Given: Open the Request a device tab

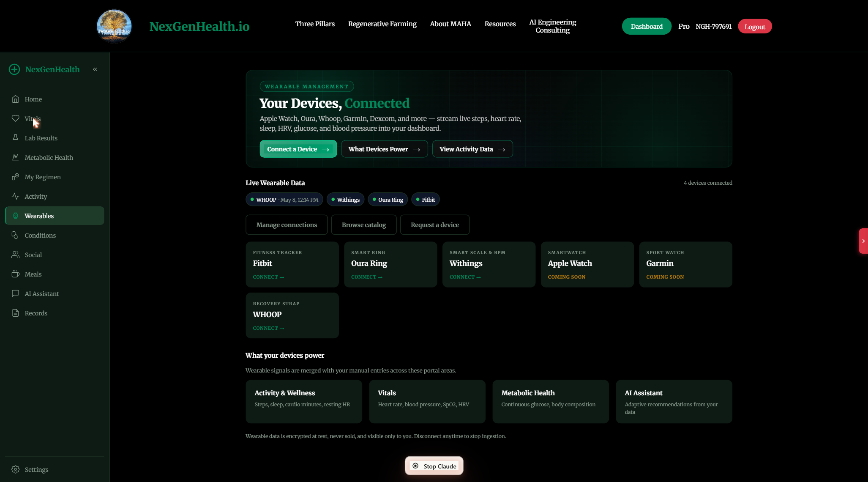Looking at the screenshot, I should click(x=434, y=225).
